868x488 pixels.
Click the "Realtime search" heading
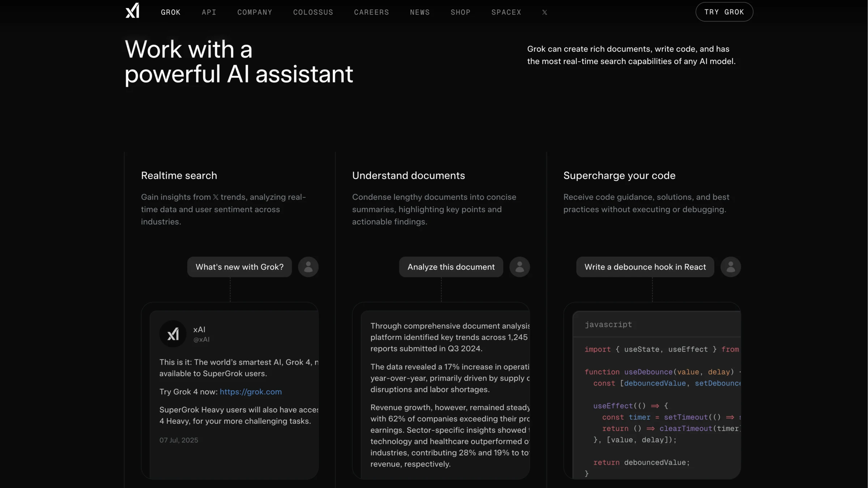[x=179, y=176]
